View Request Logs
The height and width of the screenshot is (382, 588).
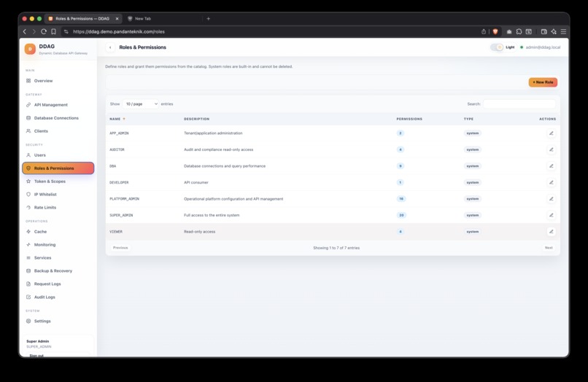point(58,284)
